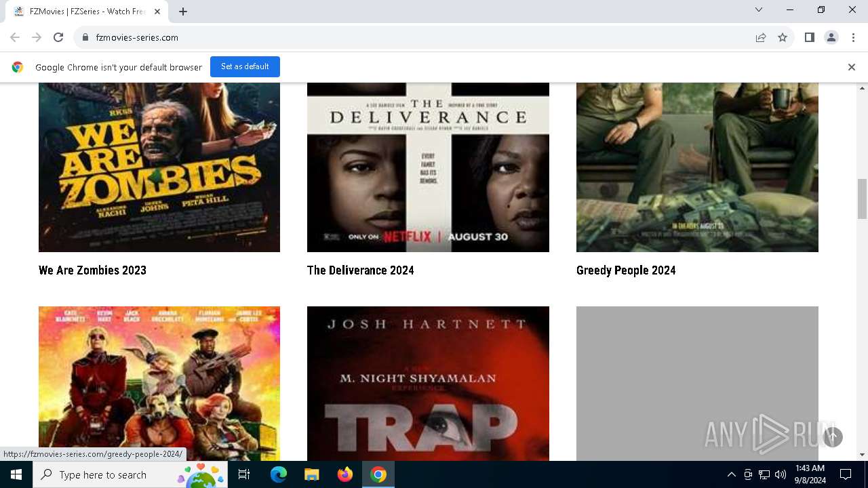Close the FZMovies tab
The height and width of the screenshot is (488, 868).
[158, 12]
